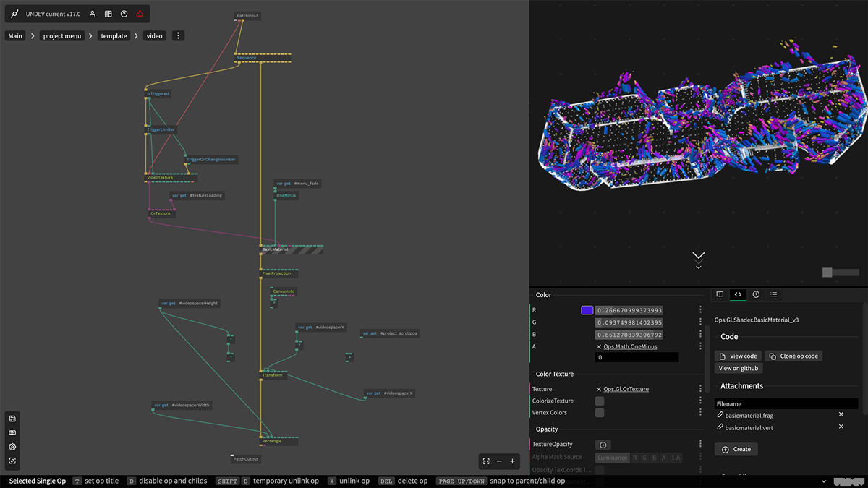Open the red warning triangle icon
This screenshot has height=488, width=868.
click(x=140, y=14)
